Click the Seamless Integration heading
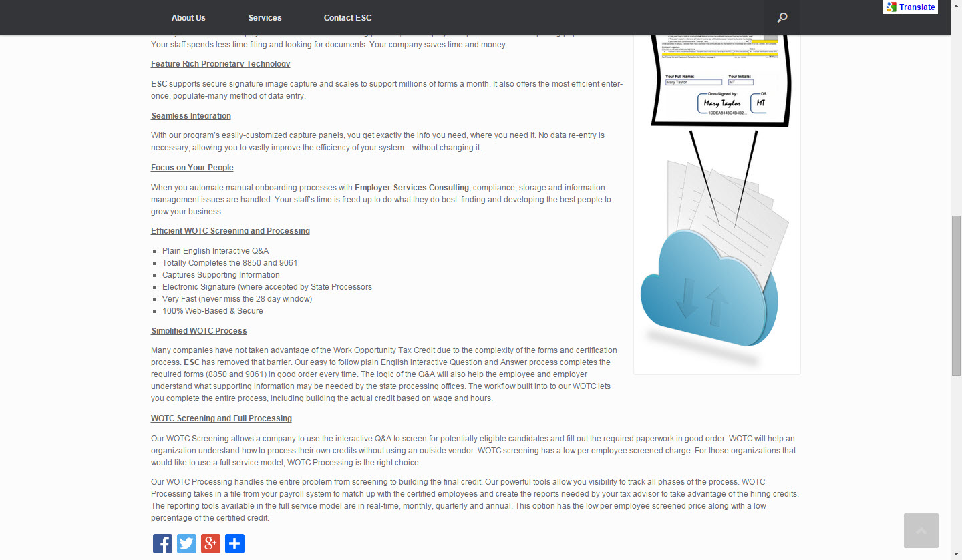 (191, 116)
